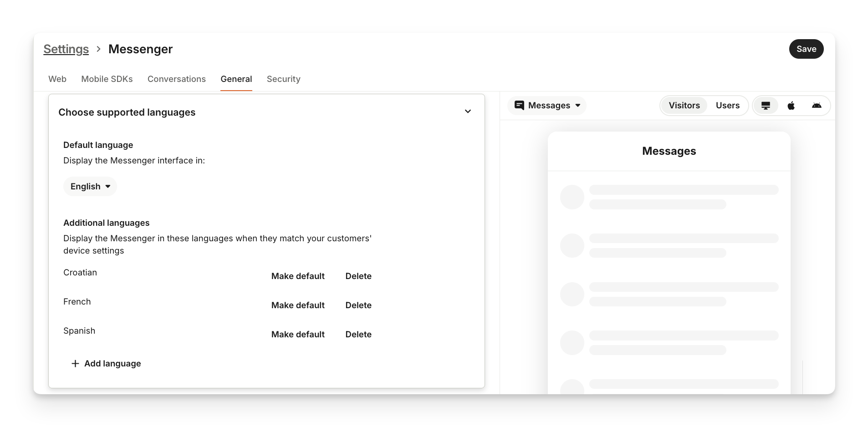The width and height of the screenshot is (868, 427).
Task: Delete the Croatian language
Action: click(358, 276)
